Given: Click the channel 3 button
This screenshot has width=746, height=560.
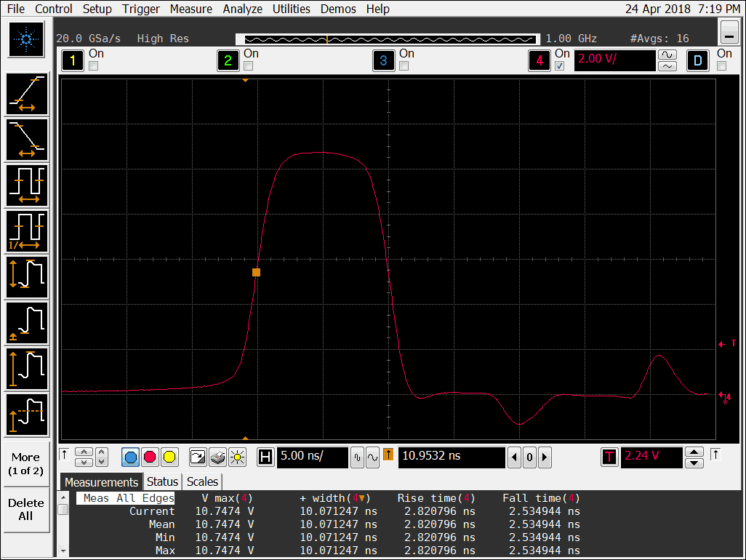Looking at the screenshot, I should click(x=383, y=60).
